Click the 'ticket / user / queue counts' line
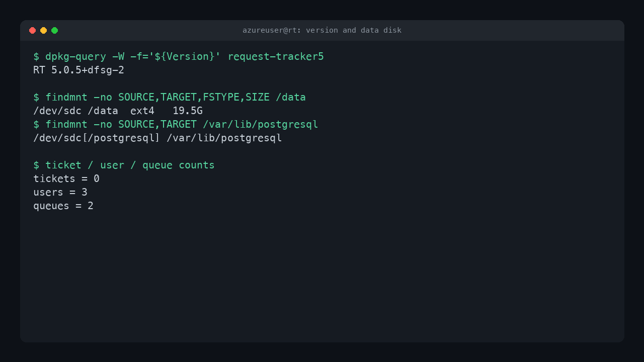The image size is (644, 362). coord(124,165)
